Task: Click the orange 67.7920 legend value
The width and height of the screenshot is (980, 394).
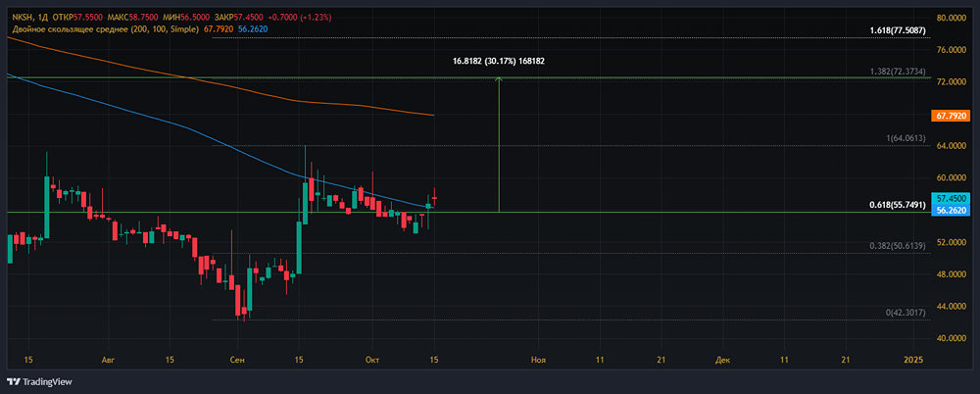Action: click(219, 28)
